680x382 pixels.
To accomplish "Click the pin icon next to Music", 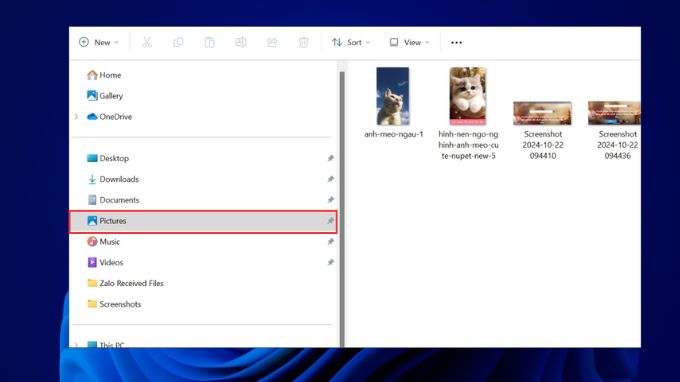I will coord(330,242).
